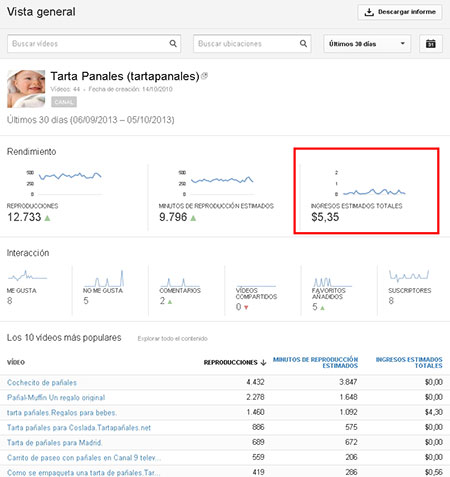Screen dimensions: 450x477
Task: Open Pañal-Muffin Un regalo original video
Action: [x=56, y=397]
